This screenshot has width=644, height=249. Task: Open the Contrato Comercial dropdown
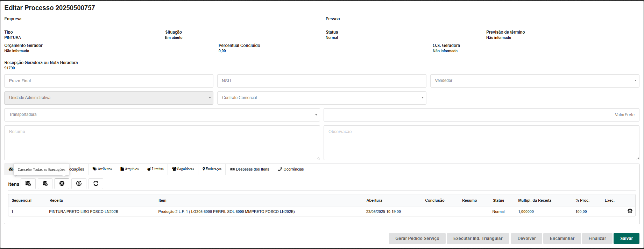pyautogui.click(x=321, y=98)
